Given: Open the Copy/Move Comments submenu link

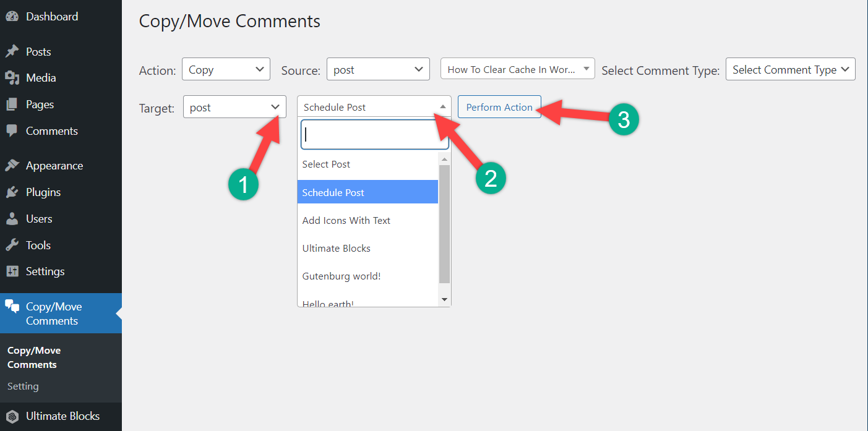Looking at the screenshot, I should tap(34, 357).
